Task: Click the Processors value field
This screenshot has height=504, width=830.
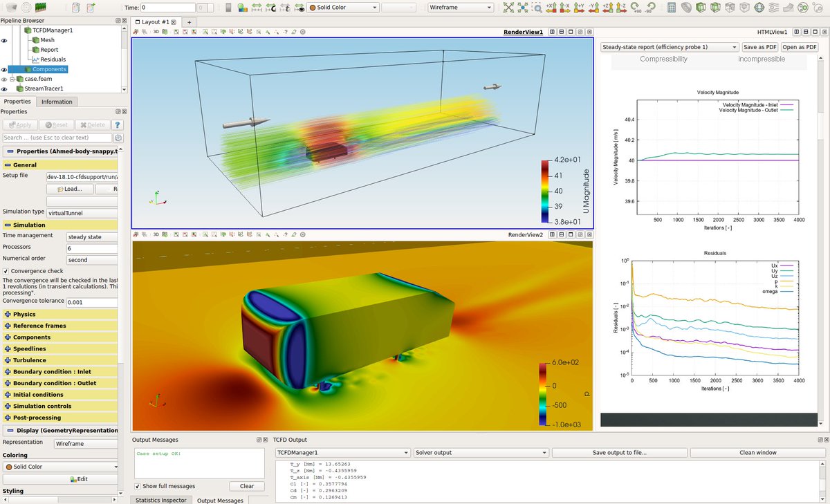Action: click(92, 248)
